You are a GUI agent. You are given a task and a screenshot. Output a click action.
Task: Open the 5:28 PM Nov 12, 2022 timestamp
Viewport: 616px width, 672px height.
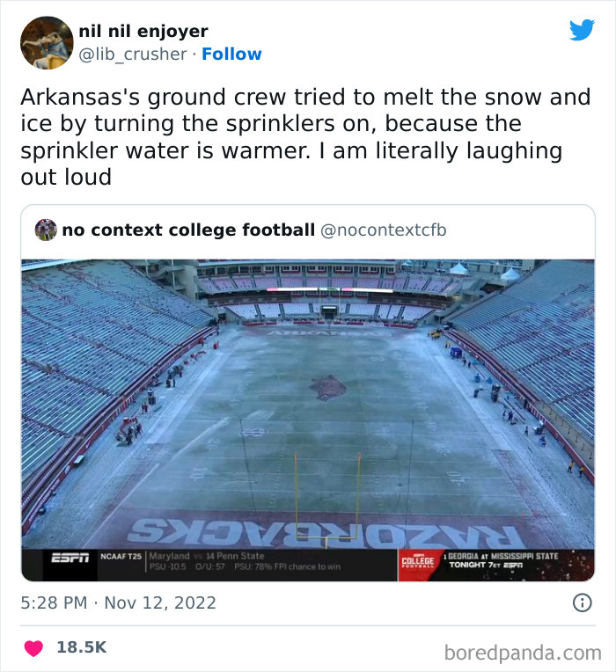(x=118, y=603)
